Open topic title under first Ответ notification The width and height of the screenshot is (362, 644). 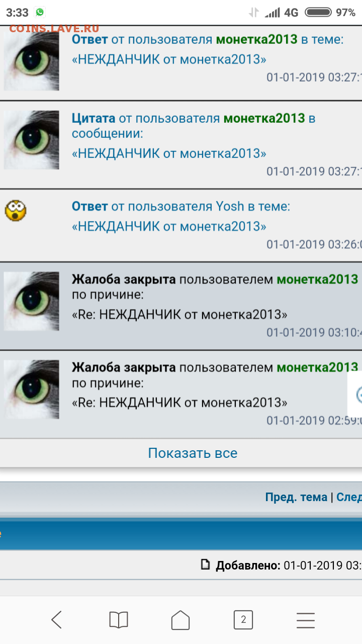click(169, 59)
